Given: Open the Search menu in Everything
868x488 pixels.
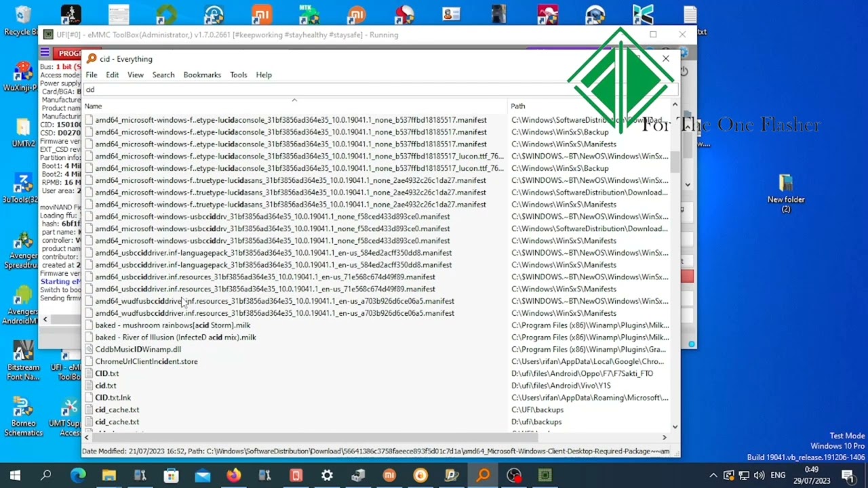Looking at the screenshot, I should [163, 75].
